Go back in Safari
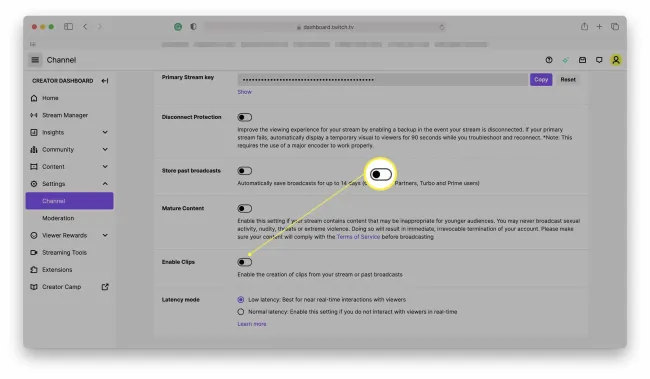 [85, 27]
